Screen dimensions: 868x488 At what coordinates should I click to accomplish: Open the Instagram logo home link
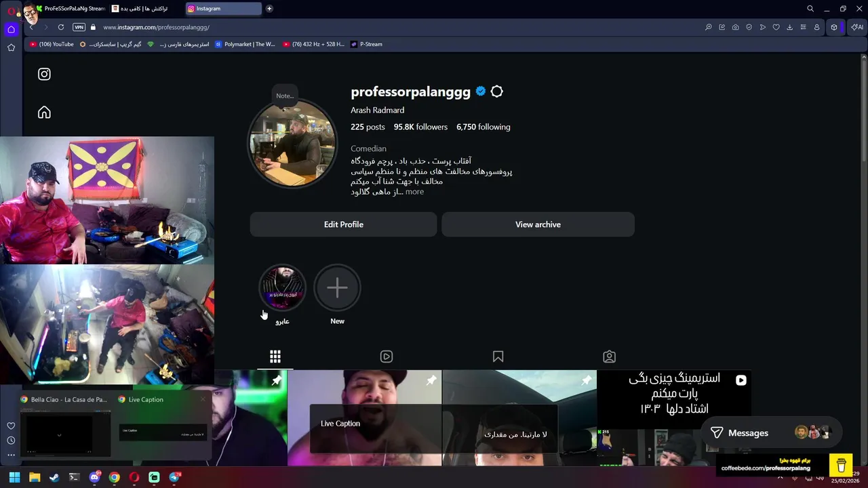44,75
